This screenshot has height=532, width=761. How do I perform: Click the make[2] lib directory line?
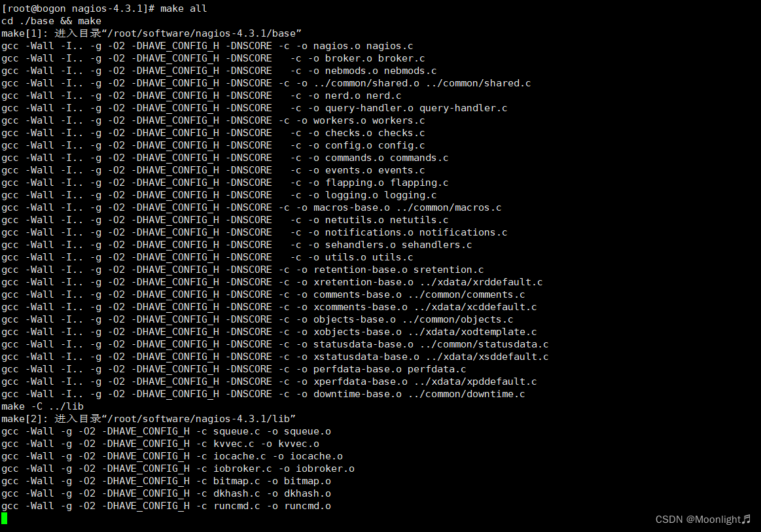tap(149, 419)
